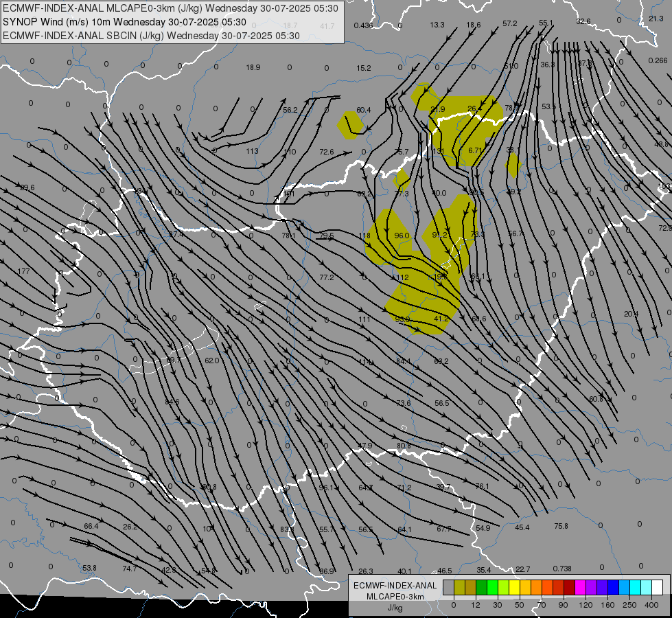
Task: Click map value 35.4
Action: (484, 570)
